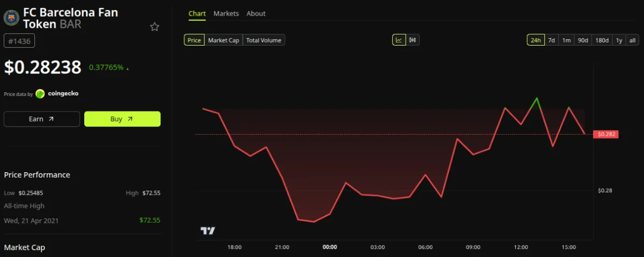
Task: Click the 0.37765% change value
Action: (x=106, y=67)
